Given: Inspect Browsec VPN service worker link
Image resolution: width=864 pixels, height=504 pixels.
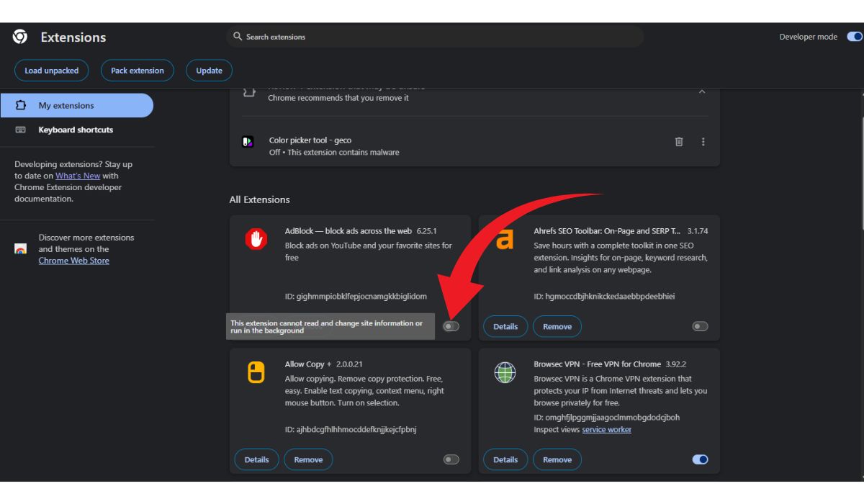Looking at the screenshot, I should [x=607, y=429].
